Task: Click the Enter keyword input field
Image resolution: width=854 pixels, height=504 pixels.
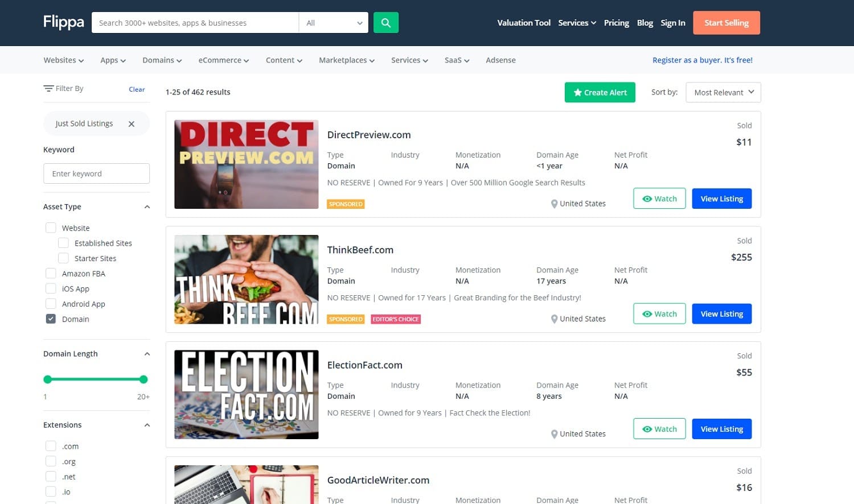Action: click(96, 173)
